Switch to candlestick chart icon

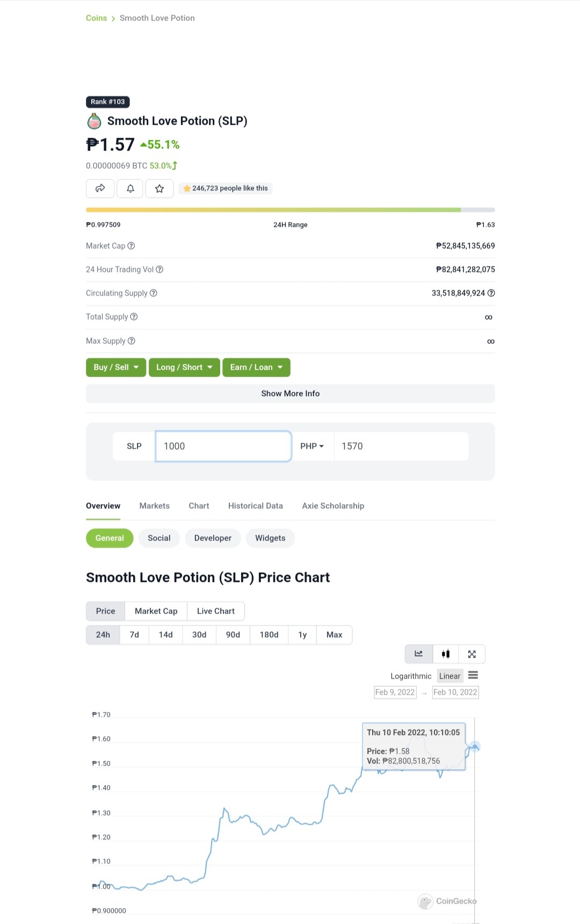point(446,654)
